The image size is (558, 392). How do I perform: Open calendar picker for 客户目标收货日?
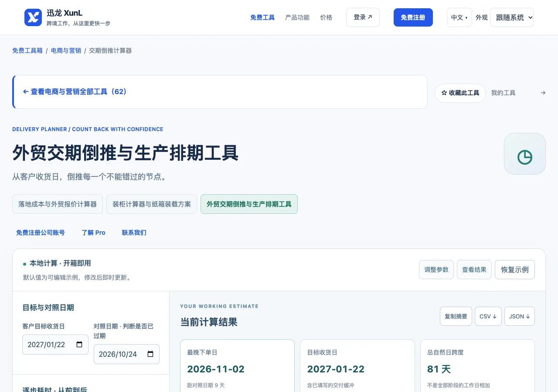tap(79, 345)
